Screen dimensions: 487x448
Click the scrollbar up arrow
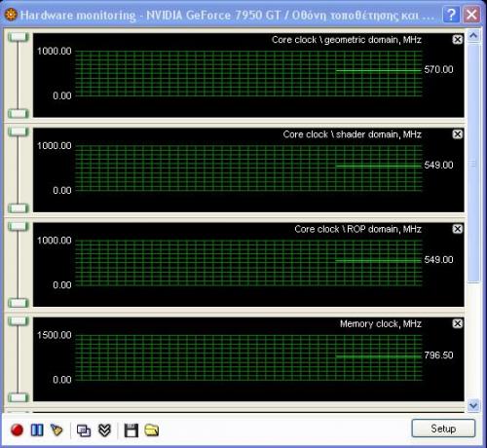pyautogui.click(x=473, y=35)
